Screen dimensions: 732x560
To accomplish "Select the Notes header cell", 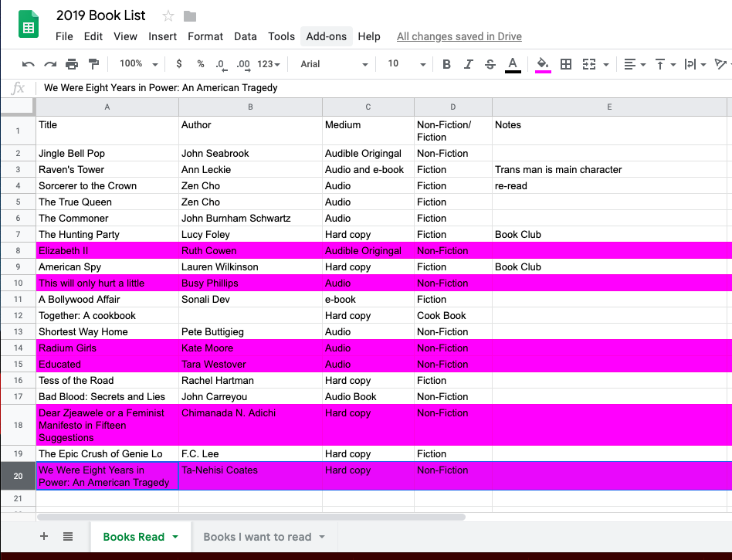I will tap(609, 131).
